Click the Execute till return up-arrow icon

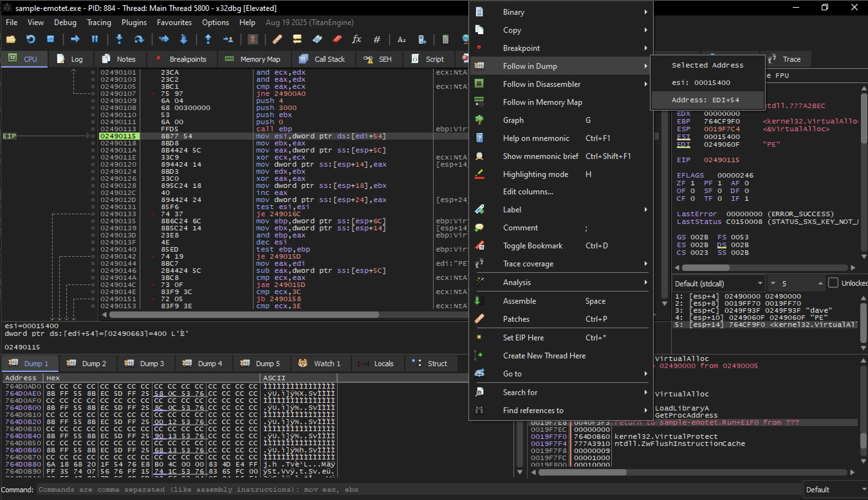click(208, 39)
